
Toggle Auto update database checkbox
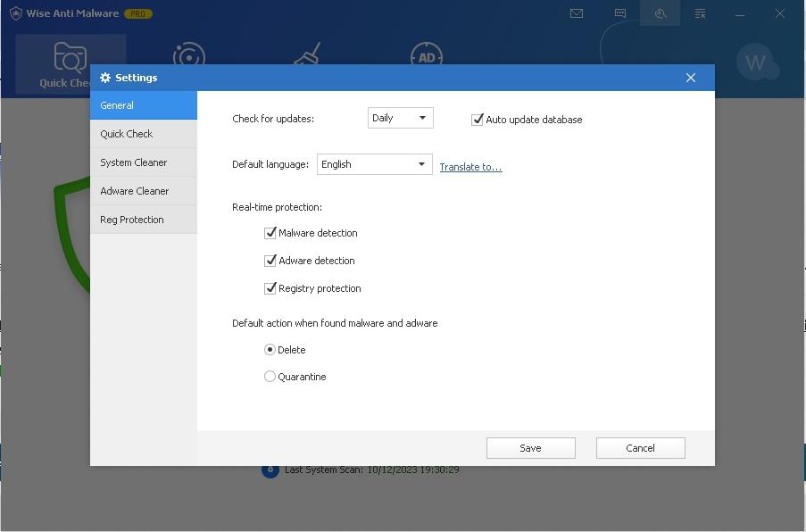(477, 120)
